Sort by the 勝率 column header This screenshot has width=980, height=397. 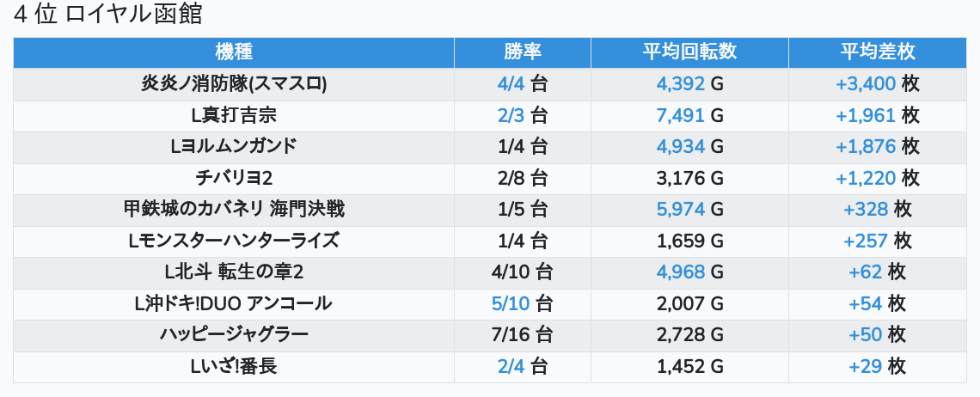[x=522, y=52]
